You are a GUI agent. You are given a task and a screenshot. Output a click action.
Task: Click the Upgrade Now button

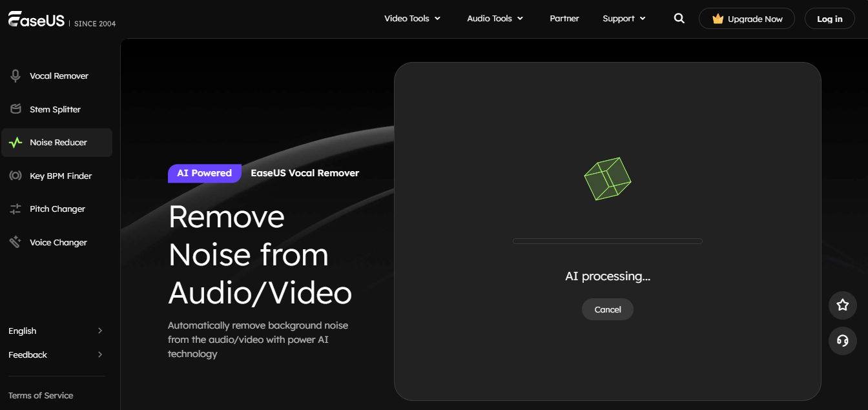tap(747, 19)
